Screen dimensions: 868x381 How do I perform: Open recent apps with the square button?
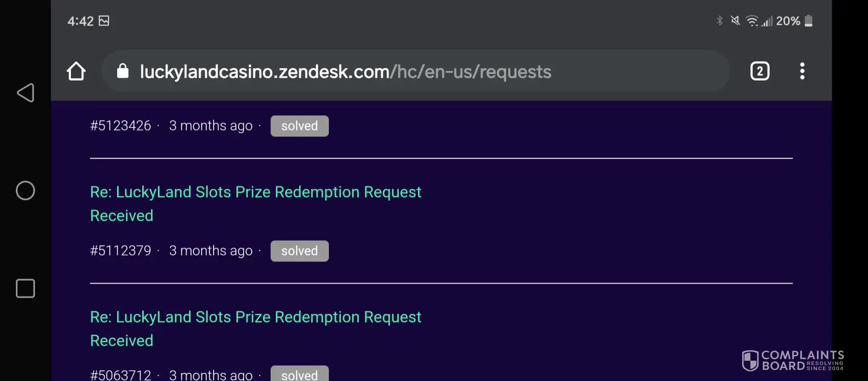click(x=26, y=288)
